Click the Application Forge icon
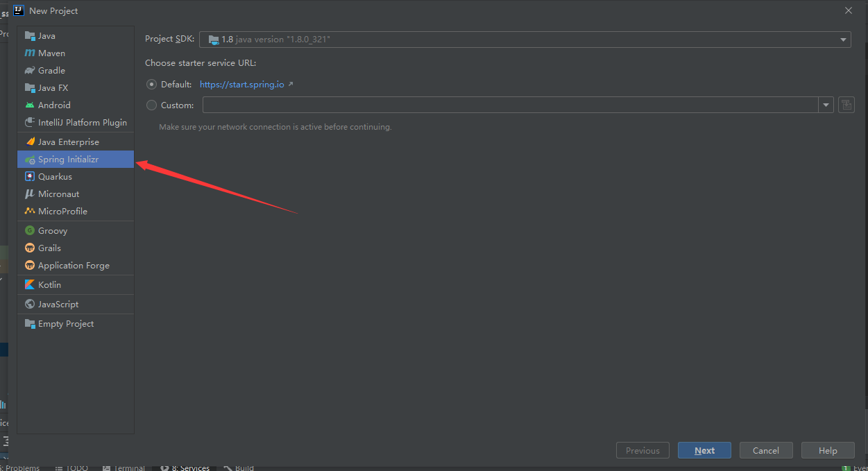The image size is (868, 471). click(x=30, y=266)
